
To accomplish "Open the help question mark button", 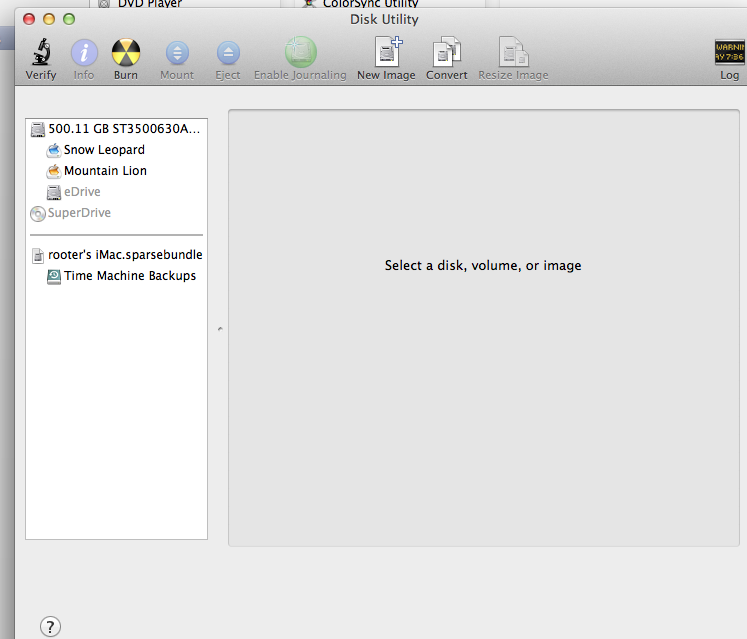I will tap(50, 627).
